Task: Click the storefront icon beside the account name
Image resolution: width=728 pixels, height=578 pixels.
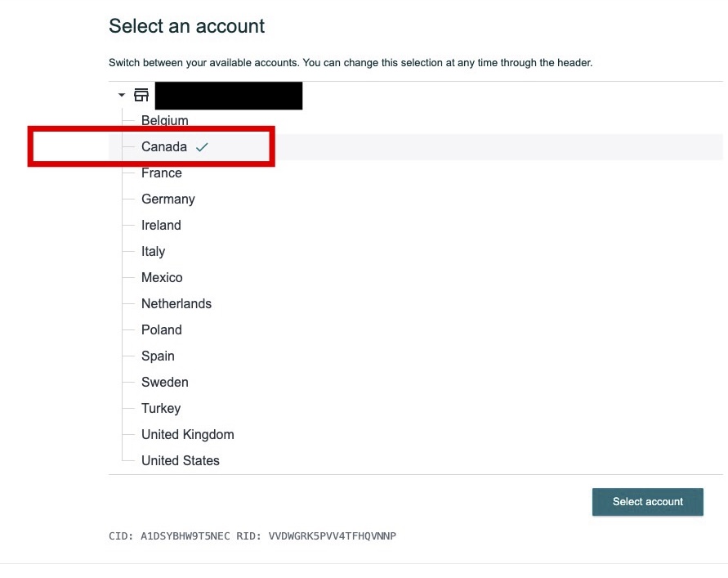Action: [141, 95]
